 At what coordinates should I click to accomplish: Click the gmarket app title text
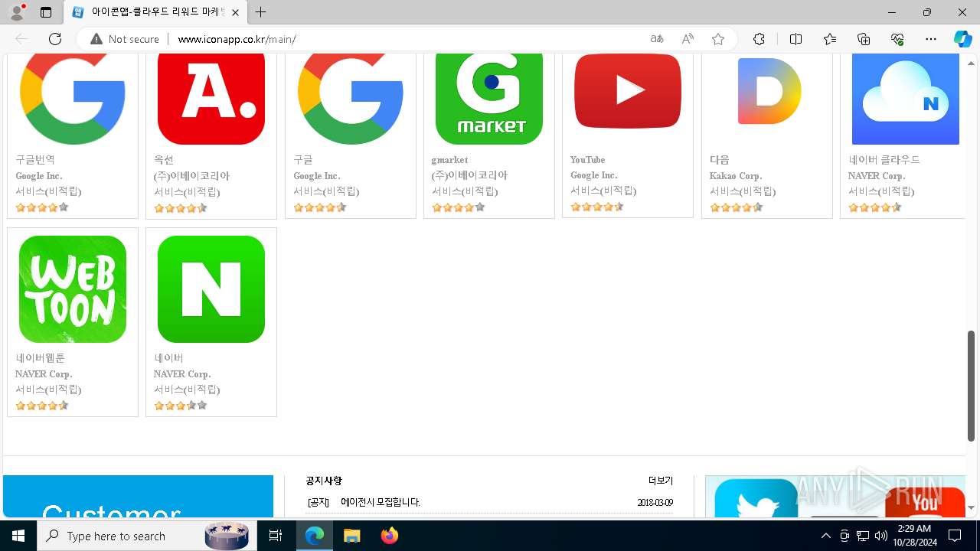click(449, 160)
